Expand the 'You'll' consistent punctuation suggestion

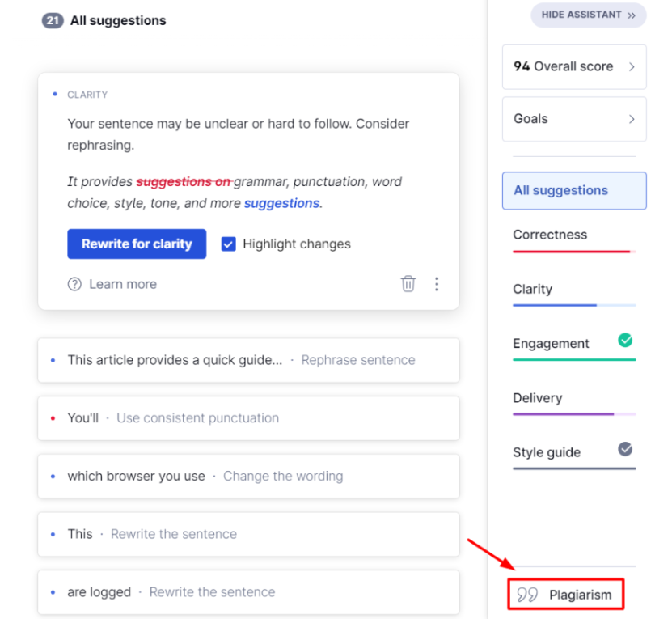pos(248,418)
